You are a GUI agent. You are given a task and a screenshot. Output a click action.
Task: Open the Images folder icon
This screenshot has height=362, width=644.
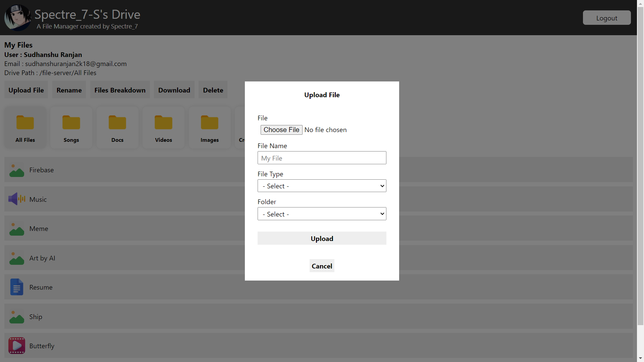210,123
